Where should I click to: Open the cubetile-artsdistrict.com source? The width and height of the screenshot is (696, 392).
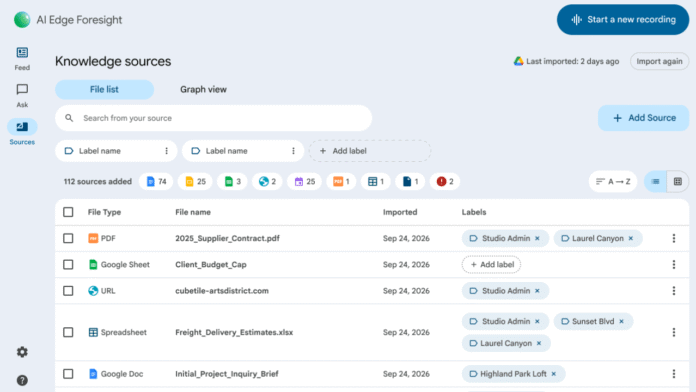point(222,291)
